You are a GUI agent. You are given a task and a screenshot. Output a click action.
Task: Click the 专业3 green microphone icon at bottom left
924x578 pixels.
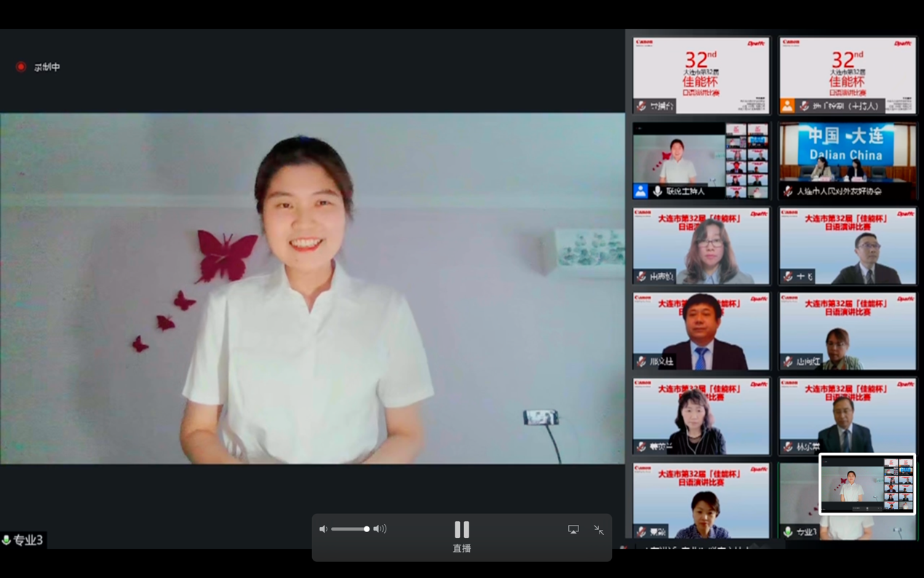pyautogui.click(x=7, y=540)
